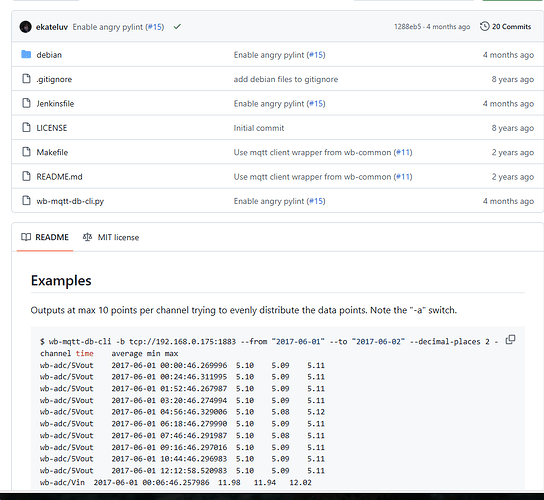This screenshot has width=544, height=500.
Task: Open the Makefile
Action: 52,152
